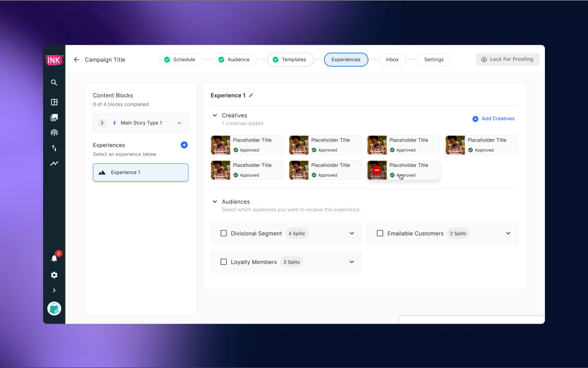Image resolution: width=588 pixels, height=368 pixels.
Task: Click the Experience 1 heading text
Action: pyautogui.click(x=228, y=95)
